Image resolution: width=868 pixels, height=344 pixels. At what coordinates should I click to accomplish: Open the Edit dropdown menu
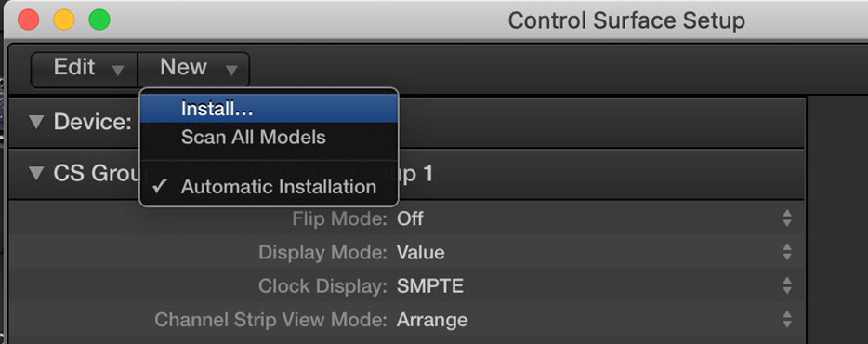[85, 69]
